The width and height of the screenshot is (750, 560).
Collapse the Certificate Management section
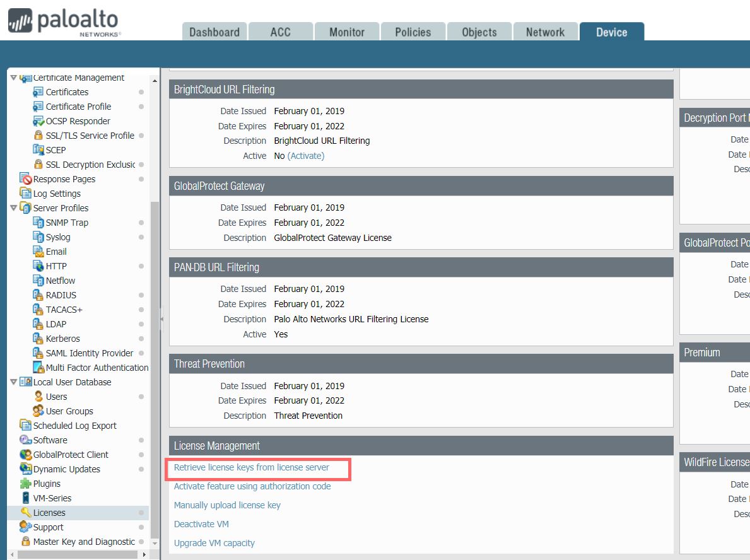(13, 77)
